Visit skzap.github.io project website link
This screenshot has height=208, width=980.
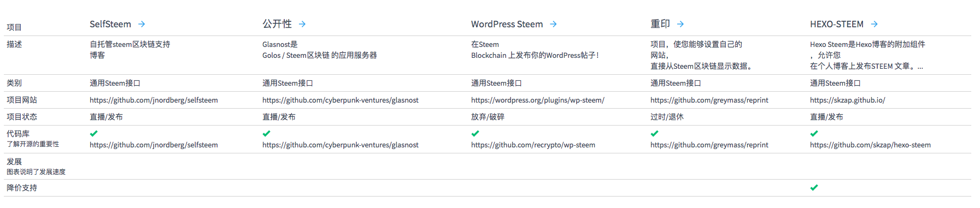click(x=848, y=100)
